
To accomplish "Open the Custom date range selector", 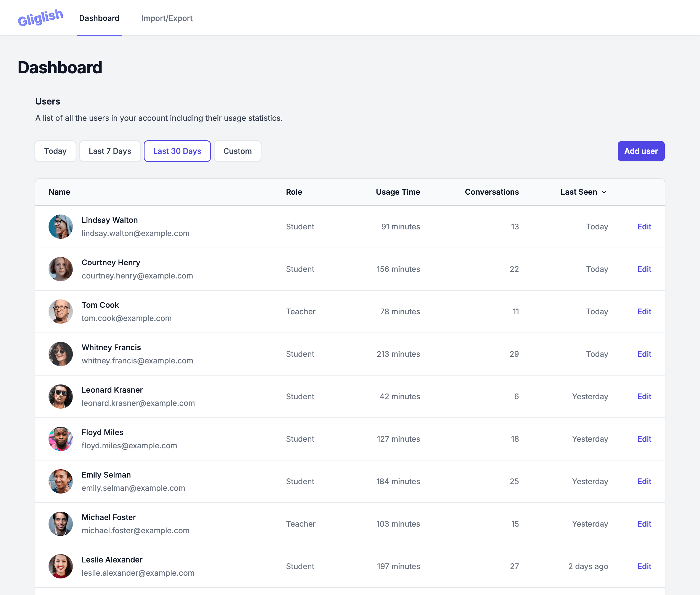I will [237, 151].
